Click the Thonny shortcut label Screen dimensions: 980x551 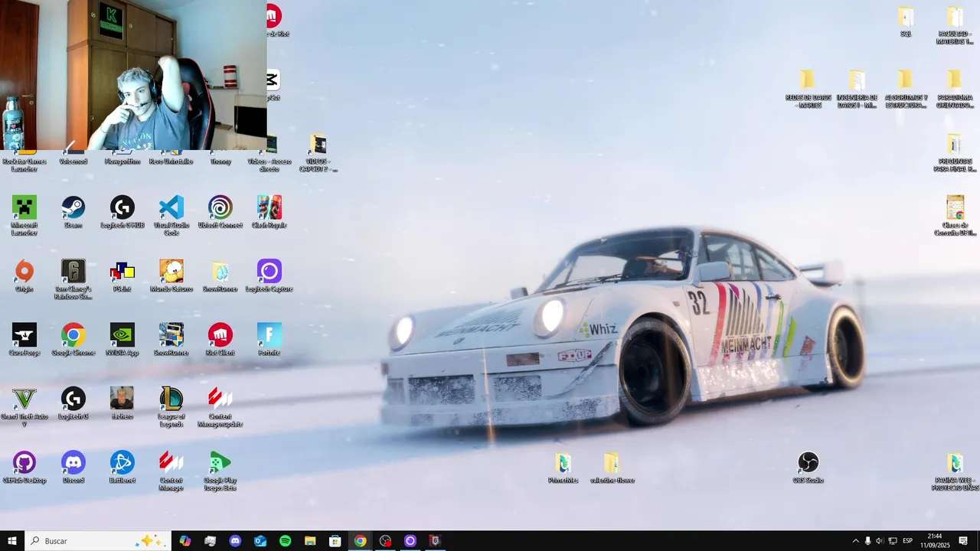click(x=220, y=161)
